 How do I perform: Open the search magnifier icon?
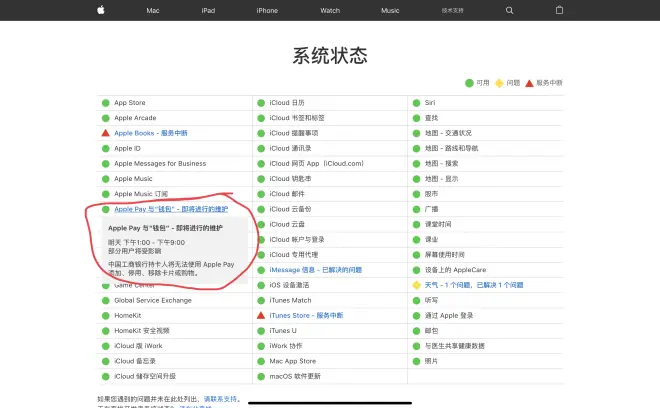(509, 10)
